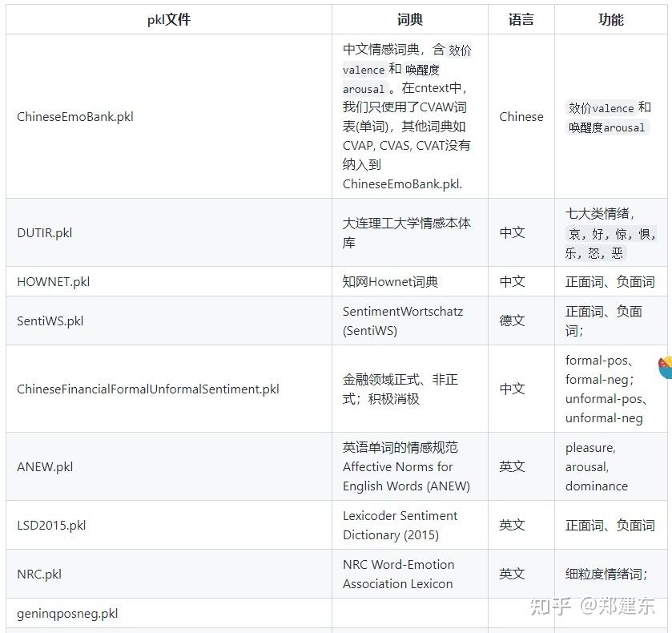The width and height of the screenshot is (672, 633).
Task: Click the 功能 column header
Action: coord(614,18)
